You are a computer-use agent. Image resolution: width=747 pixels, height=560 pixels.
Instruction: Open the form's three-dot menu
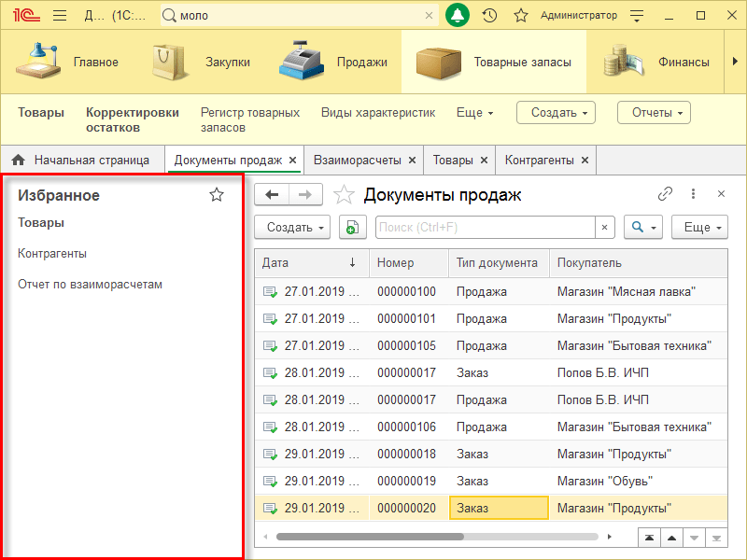point(693,194)
